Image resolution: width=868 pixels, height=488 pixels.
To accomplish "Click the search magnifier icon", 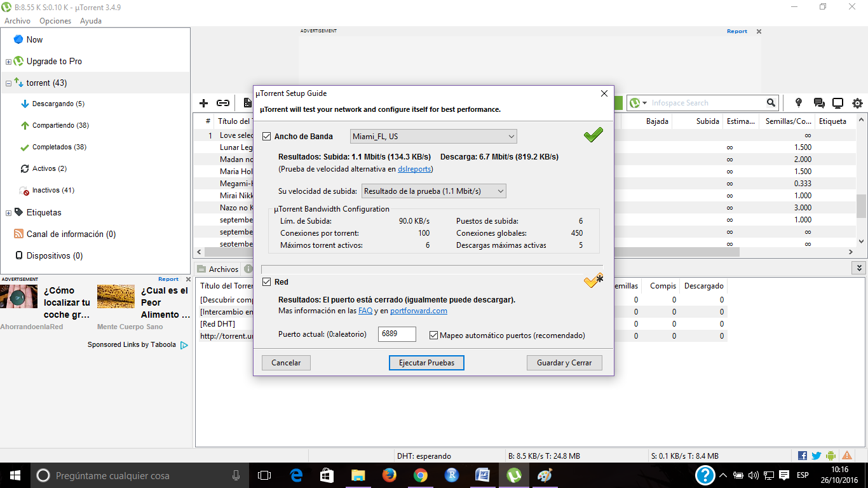I will [x=771, y=103].
